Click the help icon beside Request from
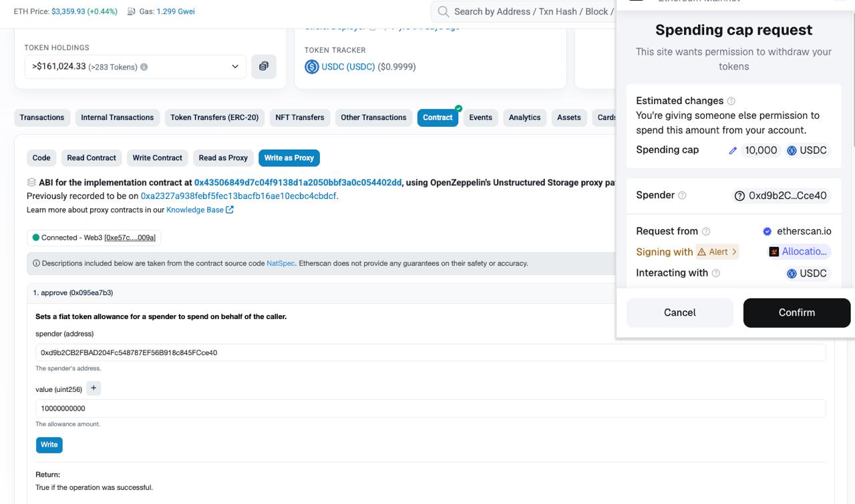 [706, 232]
